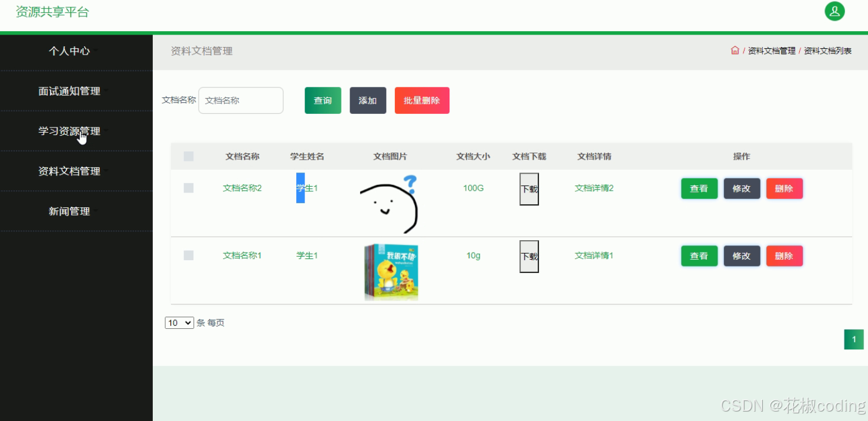
Task: Click the 文档名称 search input field
Action: [241, 100]
